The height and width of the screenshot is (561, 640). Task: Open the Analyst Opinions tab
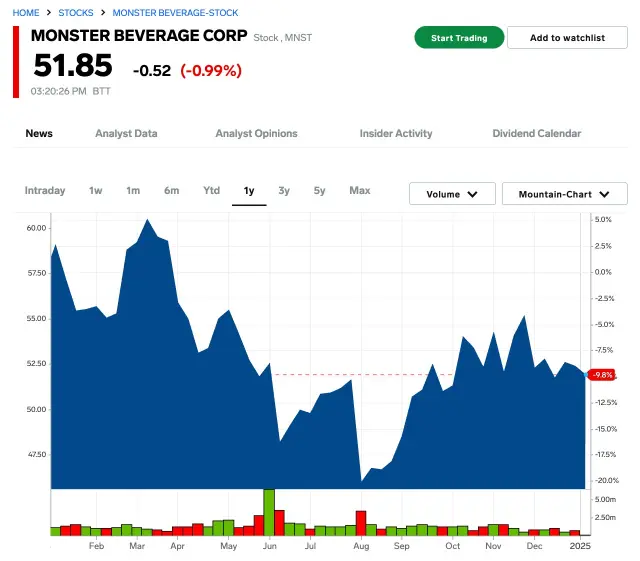pos(256,134)
